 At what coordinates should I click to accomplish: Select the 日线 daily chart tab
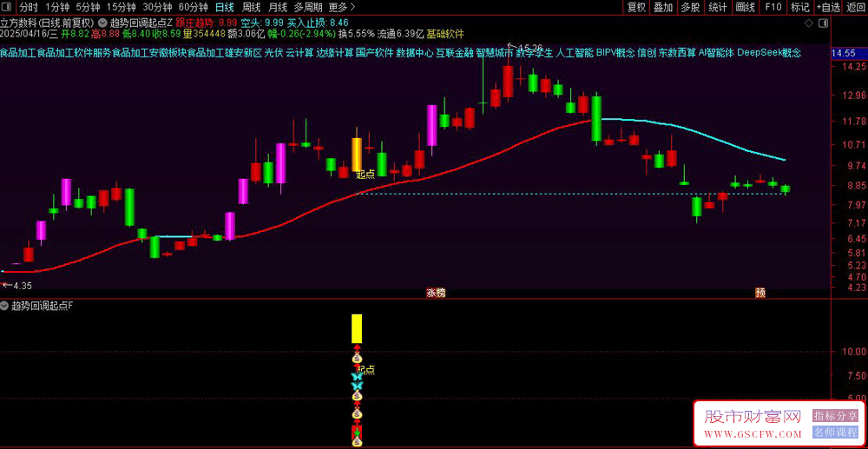(224, 7)
